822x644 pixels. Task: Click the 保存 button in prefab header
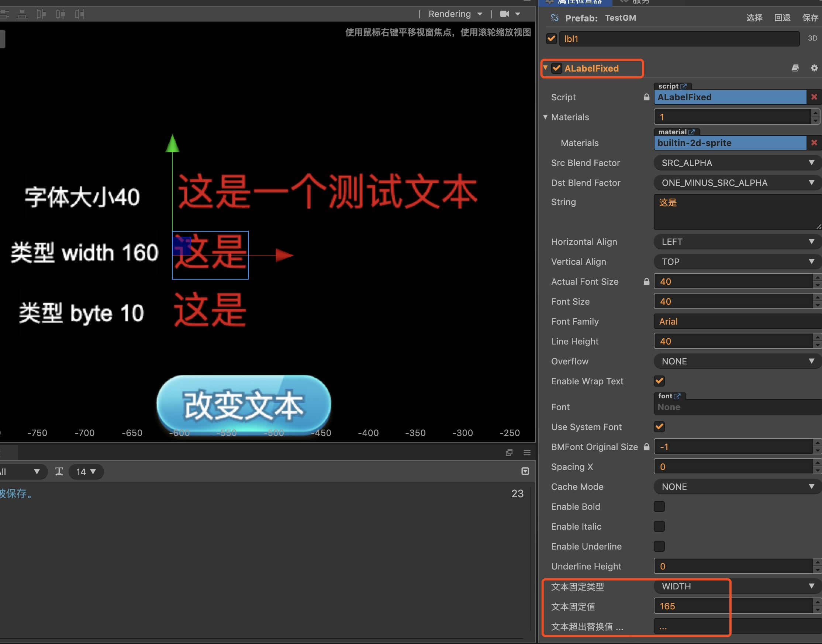tap(809, 18)
